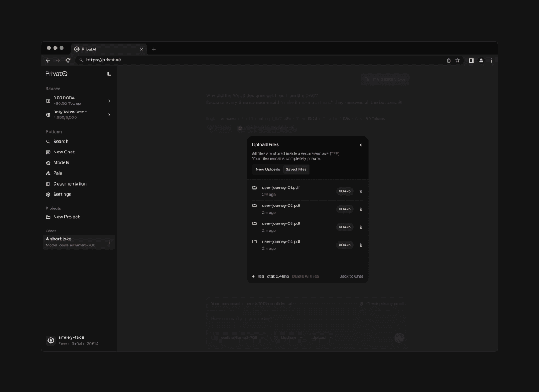Switch to the New Uploads tab
This screenshot has width=539, height=392.
[x=268, y=169]
